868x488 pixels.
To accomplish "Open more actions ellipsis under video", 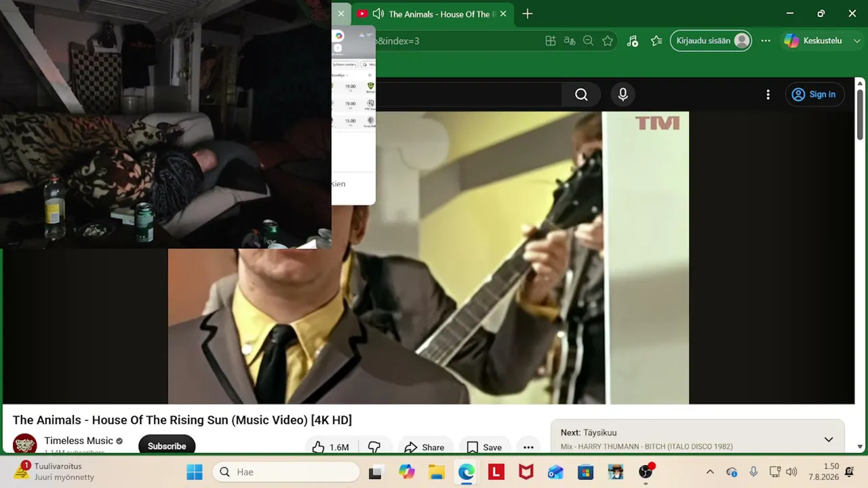I will (529, 447).
